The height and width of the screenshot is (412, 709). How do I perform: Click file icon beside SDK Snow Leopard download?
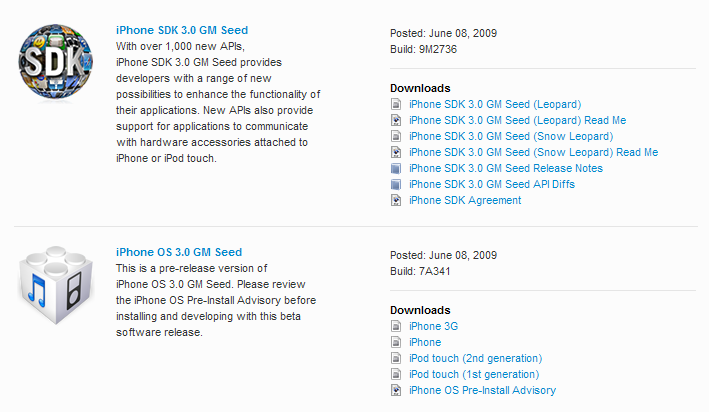(396, 136)
